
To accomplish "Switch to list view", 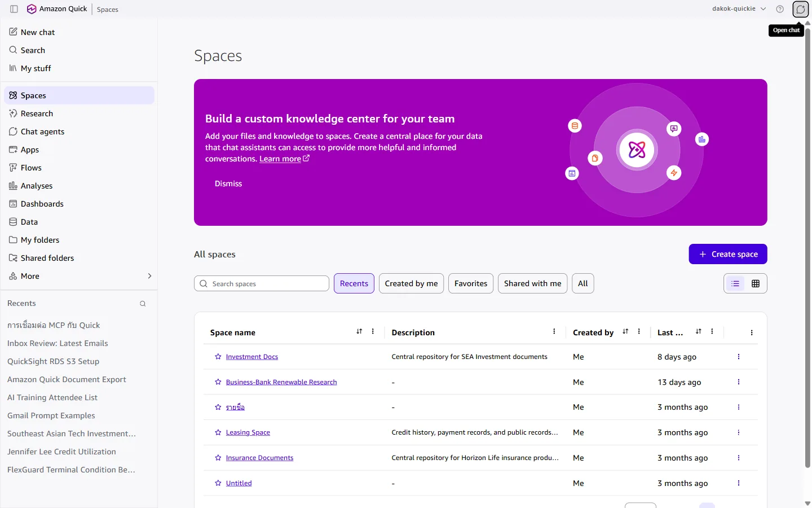I will coord(735,283).
